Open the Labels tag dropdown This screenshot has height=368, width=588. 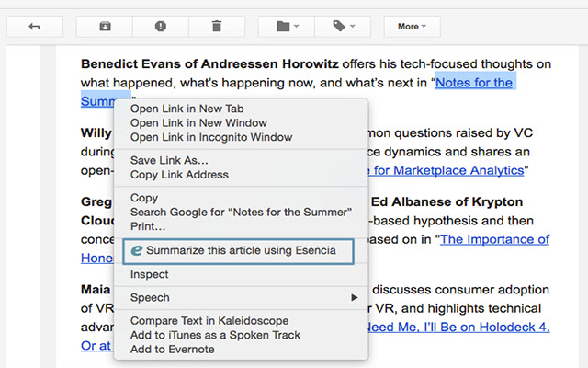pyautogui.click(x=345, y=27)
